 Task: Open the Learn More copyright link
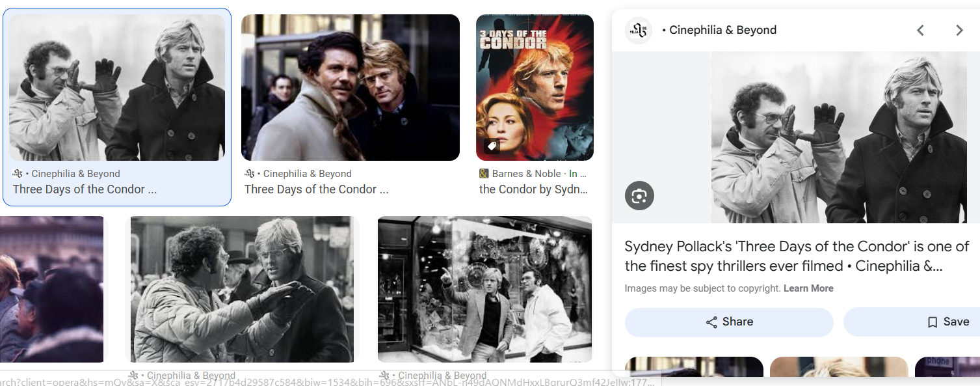coord(808,288)
